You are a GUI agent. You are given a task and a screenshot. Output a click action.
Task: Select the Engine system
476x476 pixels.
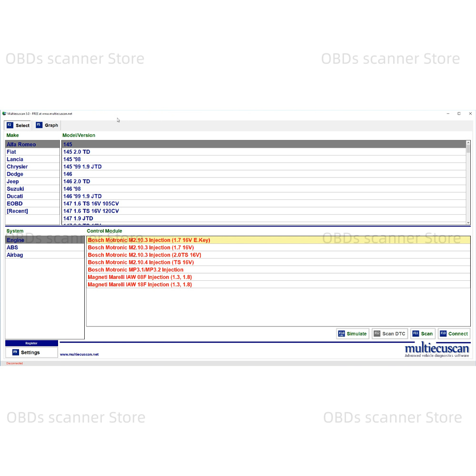click(x=45, y=240)
